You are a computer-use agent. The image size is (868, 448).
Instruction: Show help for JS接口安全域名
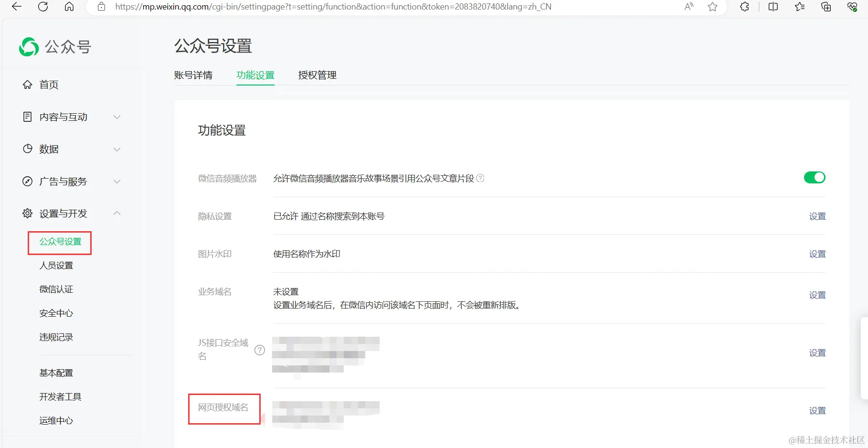(260, 350)
